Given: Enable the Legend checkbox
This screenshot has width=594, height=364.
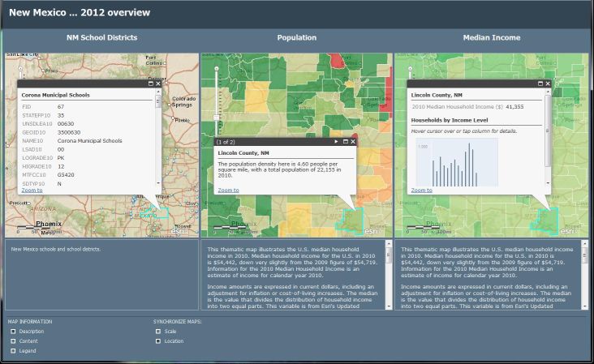Looking at the screenshot, I should point(13,351).
